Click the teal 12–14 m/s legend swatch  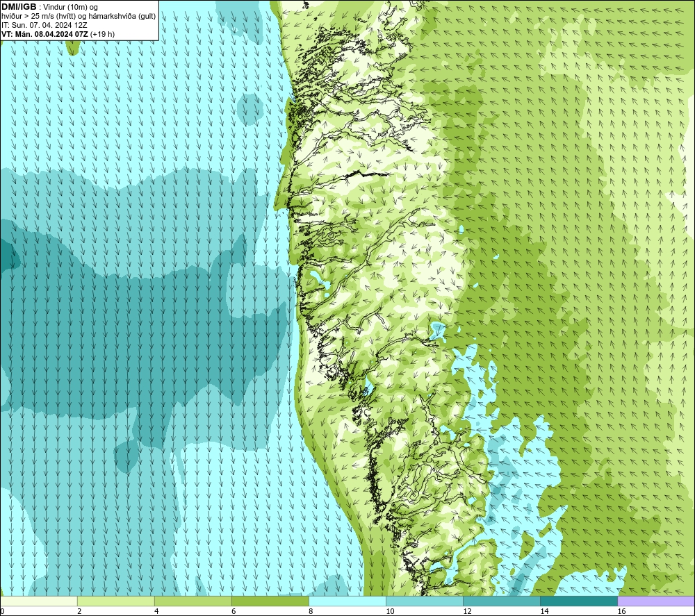(x=502, y=601)
